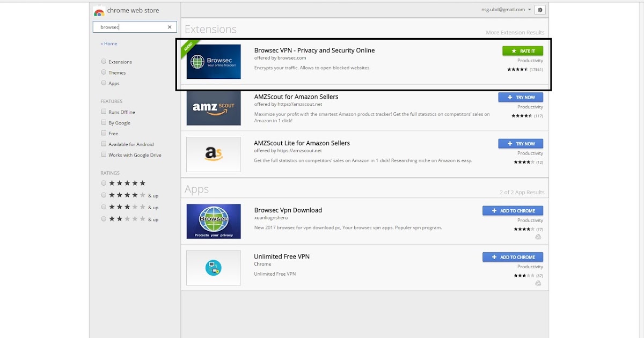Open Unlimited Free VPN title
This screenshot has width=644, height=338.
pyautogui.click(x=282, y=256)
